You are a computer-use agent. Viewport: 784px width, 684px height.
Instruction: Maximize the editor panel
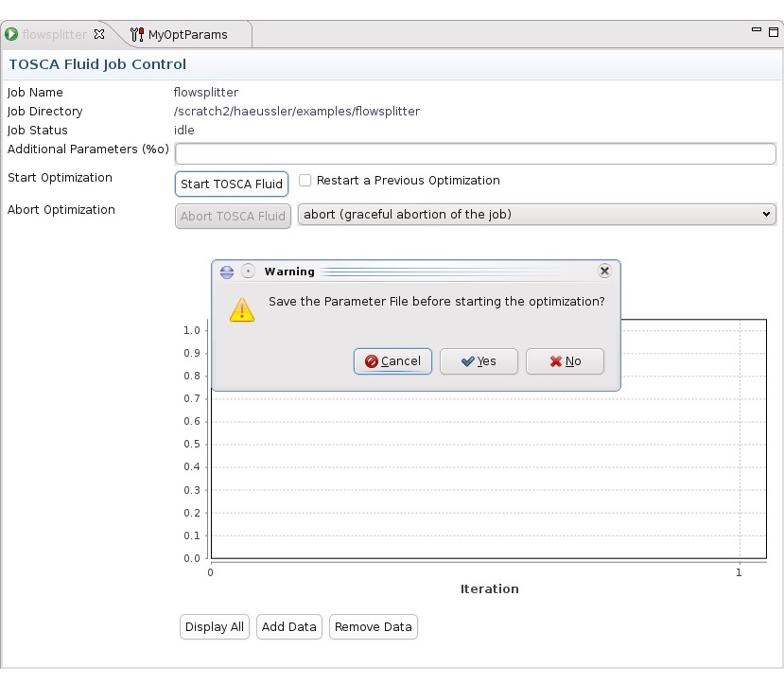[x=773, y=32]
